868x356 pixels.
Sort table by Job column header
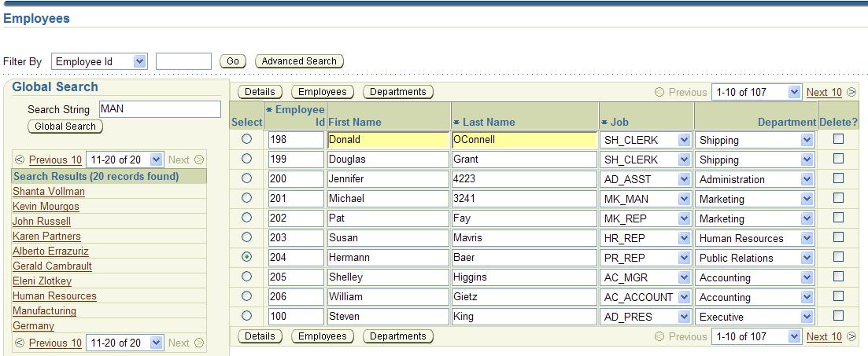pyautogui.click(x=620, y=122)
